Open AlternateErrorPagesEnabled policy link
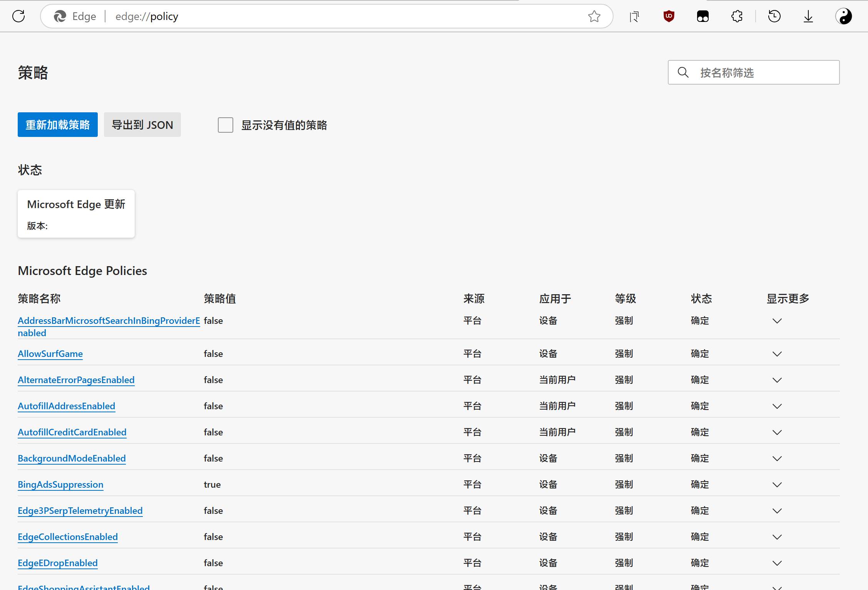868x590 pixels. coord(76,380)
